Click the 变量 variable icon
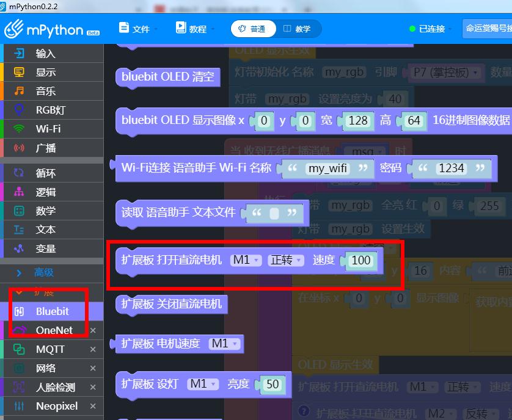Screen dimensions: 512x420 (x=19, y=248)
